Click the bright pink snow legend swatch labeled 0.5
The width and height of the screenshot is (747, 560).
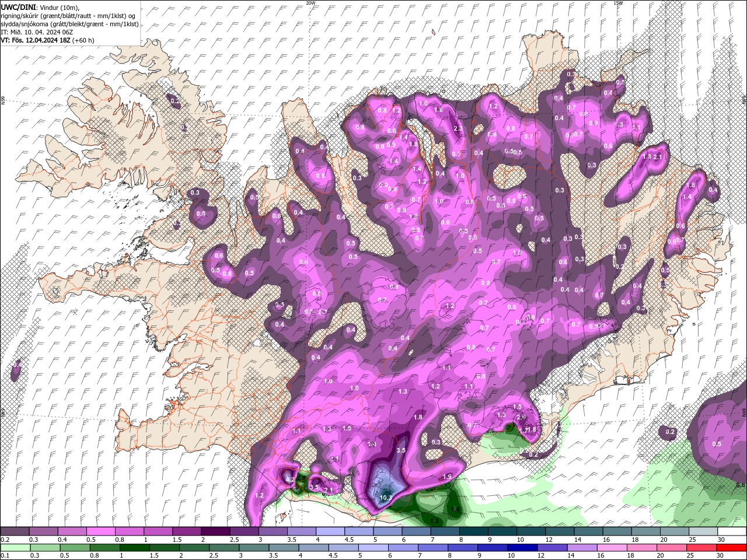pos(100,531)
